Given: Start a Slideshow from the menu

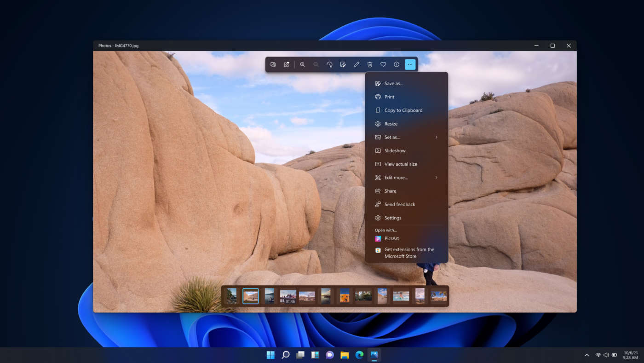Looking at the screenshot, I should pos(395,150).
